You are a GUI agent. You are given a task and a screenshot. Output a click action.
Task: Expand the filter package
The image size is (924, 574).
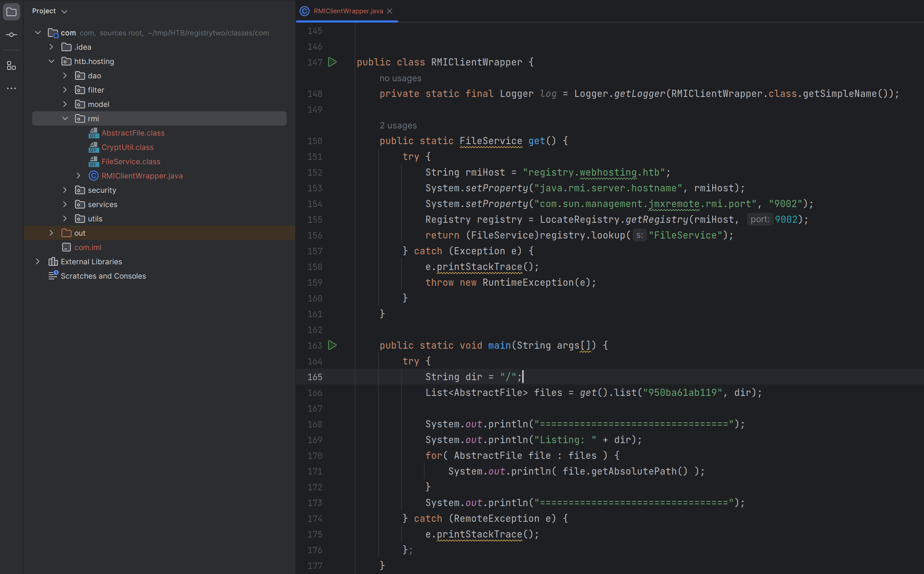pyautogui.click(x=65, y=90)
